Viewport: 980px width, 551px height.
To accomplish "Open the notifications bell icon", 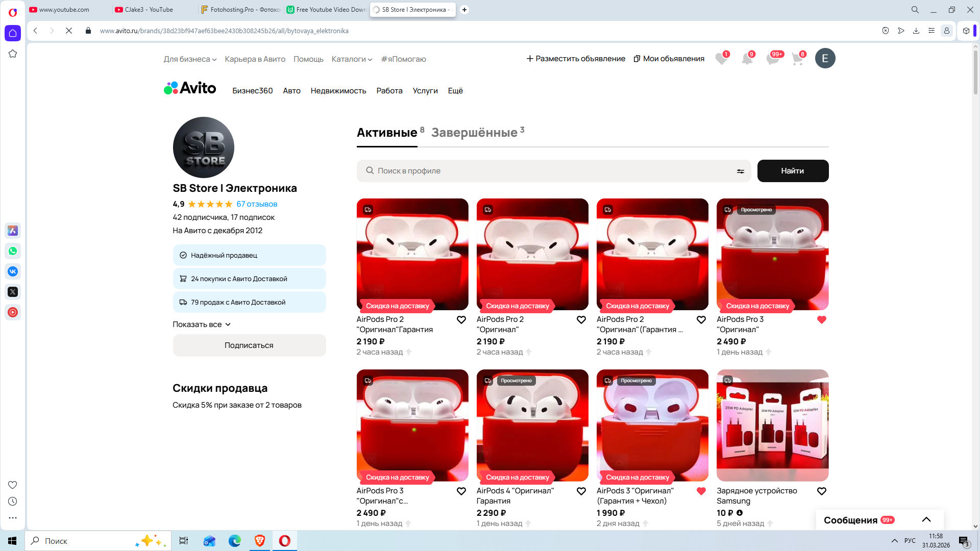I will click(x=747, y=59).
